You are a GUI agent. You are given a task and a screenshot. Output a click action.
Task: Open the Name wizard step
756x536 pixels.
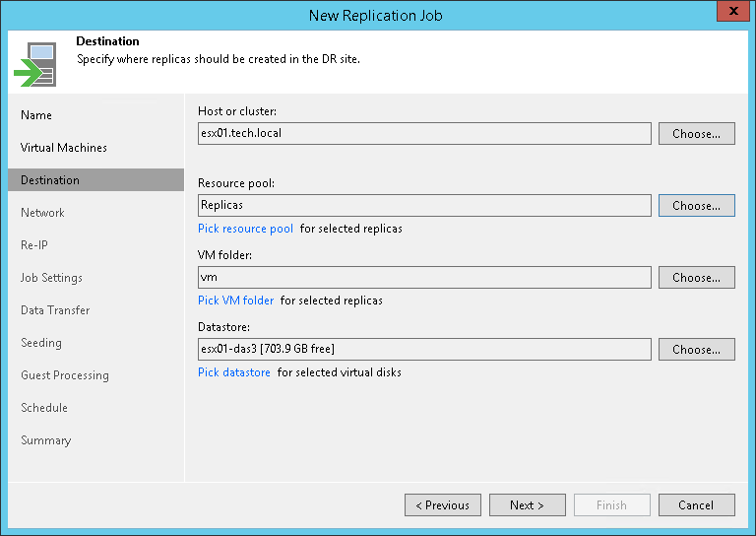click(36, 115)
